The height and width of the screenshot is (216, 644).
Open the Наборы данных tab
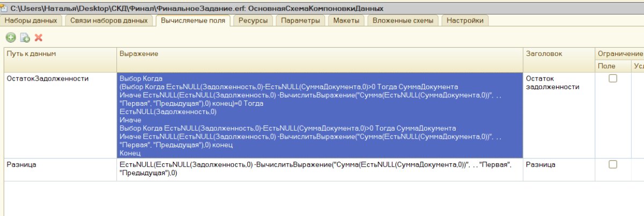point(32,20)
